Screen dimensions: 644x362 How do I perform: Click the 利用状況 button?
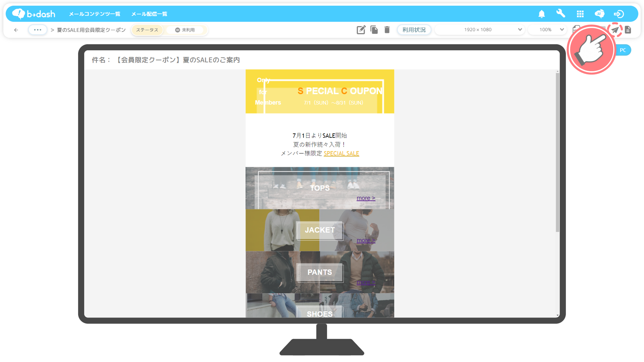[414, 30]
